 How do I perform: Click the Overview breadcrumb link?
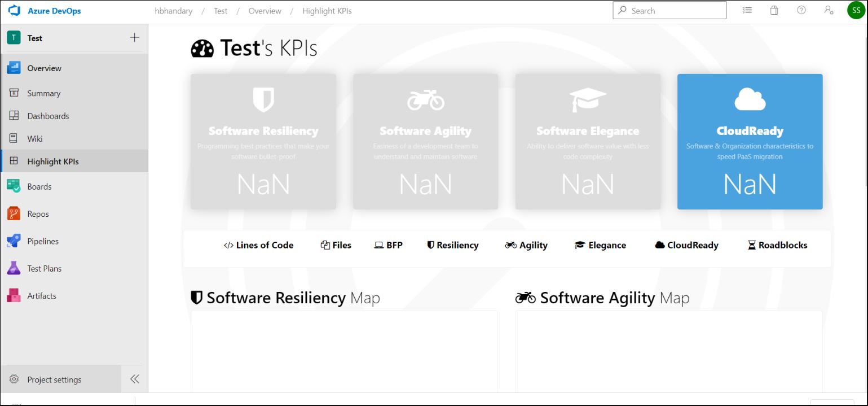pos(265,11)
